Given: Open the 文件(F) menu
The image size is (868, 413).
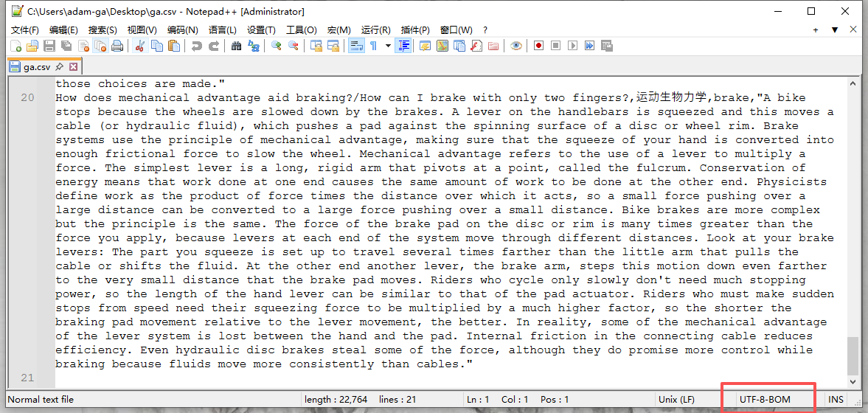Looking at the screenshot, I should [x=25, y=30].
